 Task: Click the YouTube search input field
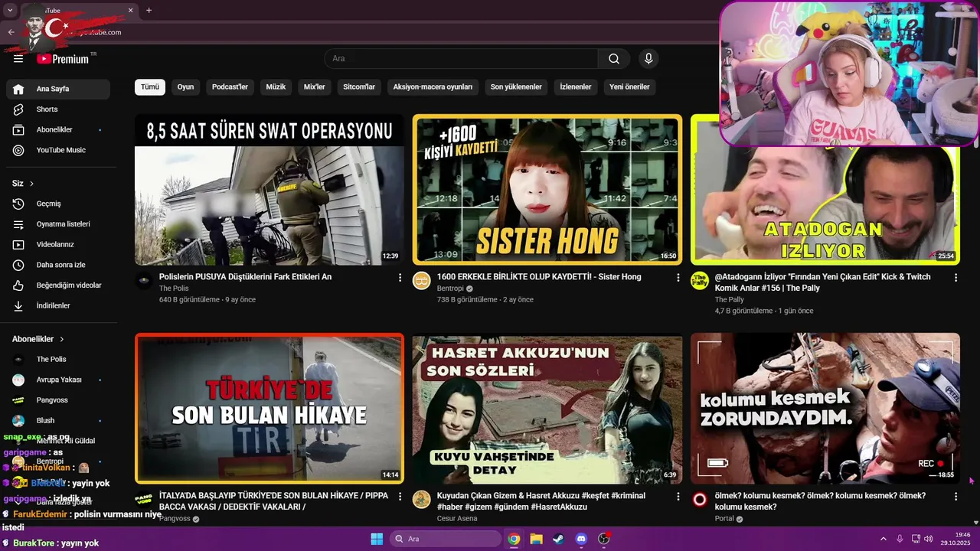(461, 59)
